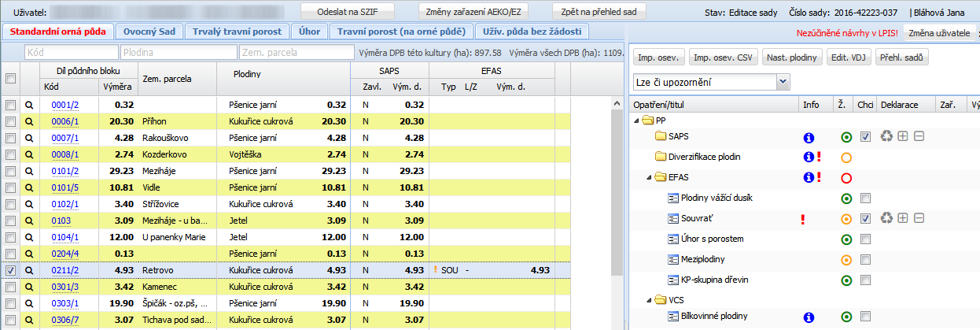Check Chci box for Plodiny vážící dusík
The width and height of the screenshot is (980, 330).
865,198
